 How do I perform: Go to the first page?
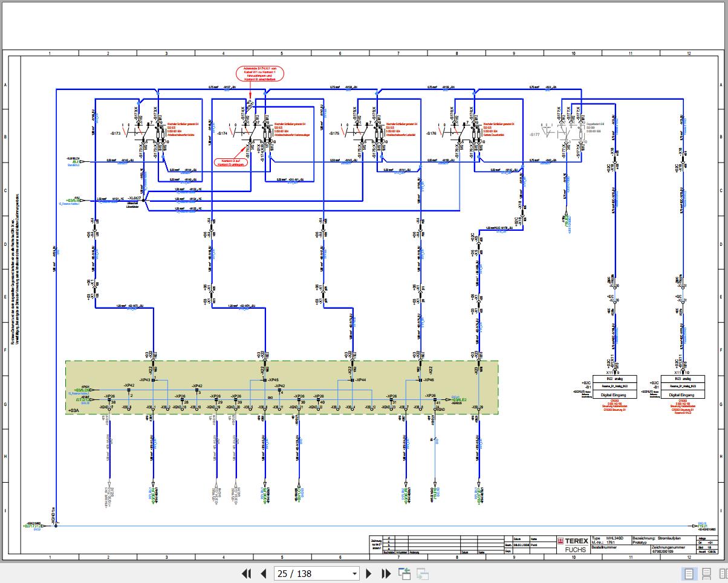coord(246,573)
